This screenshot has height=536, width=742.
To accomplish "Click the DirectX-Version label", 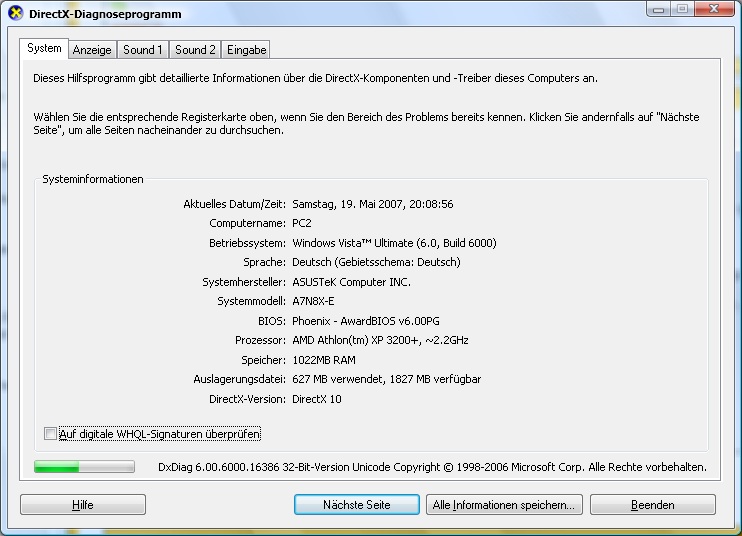I will 247,399.
